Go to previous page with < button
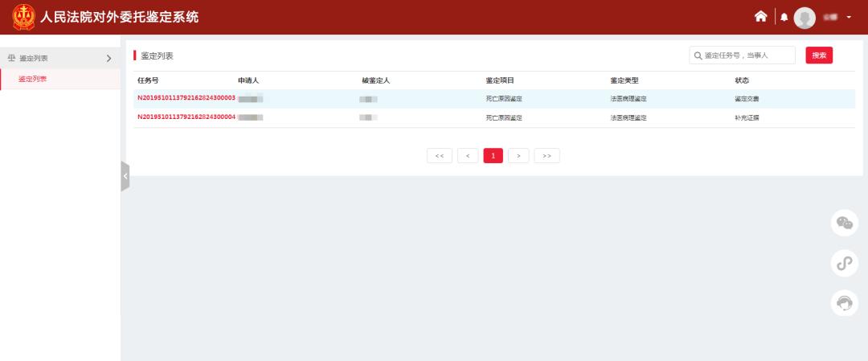This screenshot has width=868, height=361. click(x=468, y=156)
